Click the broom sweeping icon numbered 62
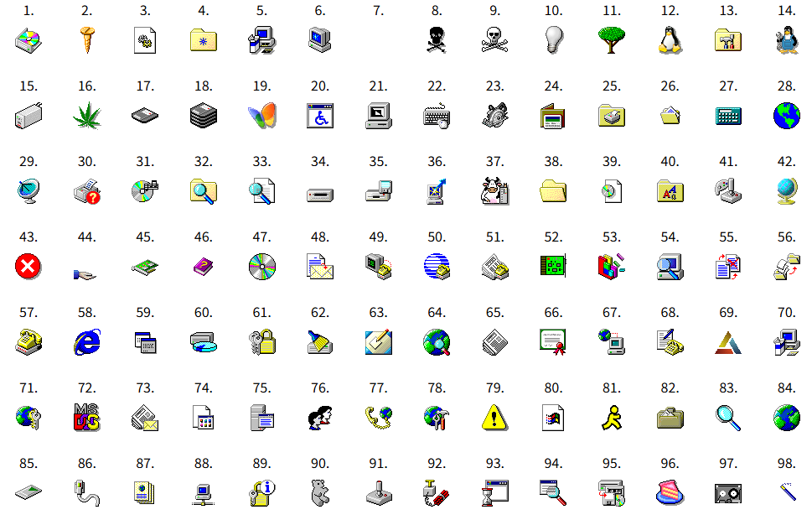 tap(320, 342)
